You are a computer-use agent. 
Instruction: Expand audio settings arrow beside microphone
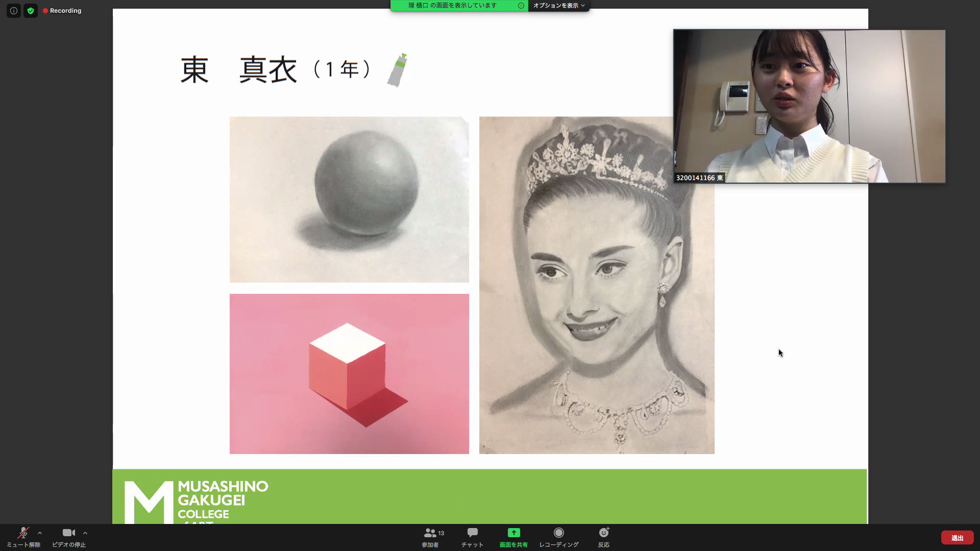[40, 533]
